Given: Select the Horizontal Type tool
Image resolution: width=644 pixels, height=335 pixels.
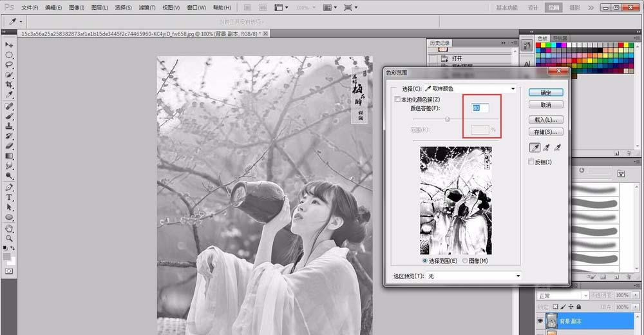Looking at the screenshot, I should click(9, 197).
